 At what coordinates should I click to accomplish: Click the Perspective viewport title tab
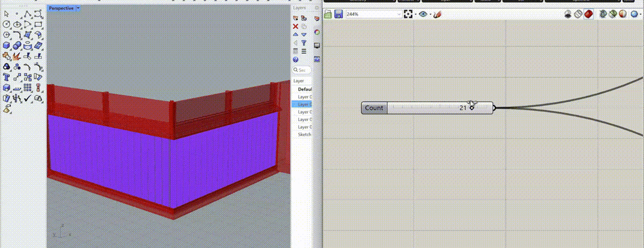[x=61, y=8]
